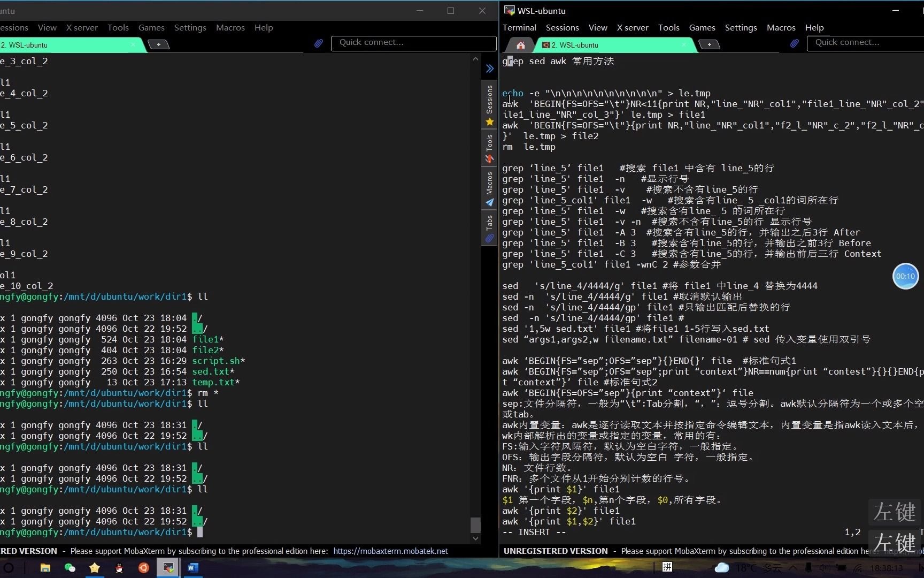Open the X server menu in left window

point(82,27)
